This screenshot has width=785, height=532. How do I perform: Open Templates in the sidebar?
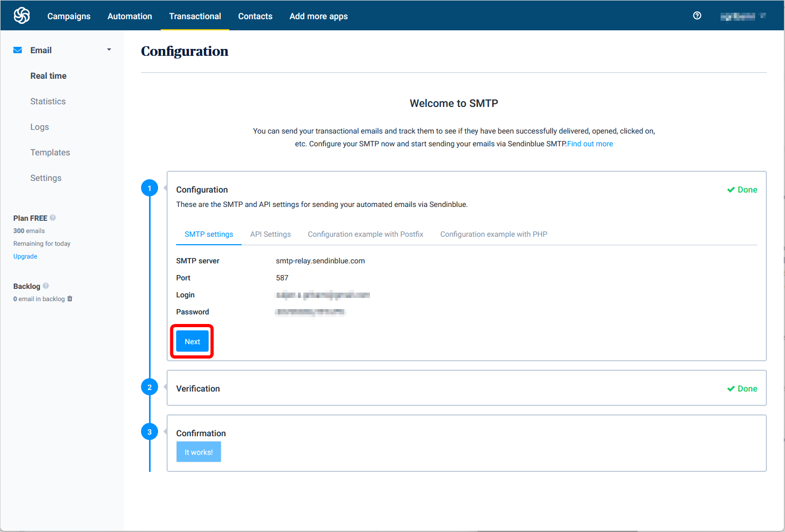(50, 152)
